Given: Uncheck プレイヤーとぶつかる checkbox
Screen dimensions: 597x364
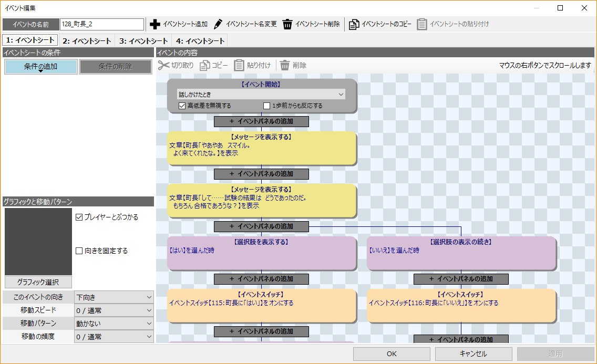Looking at the screenshot, I should coord(79,217).
